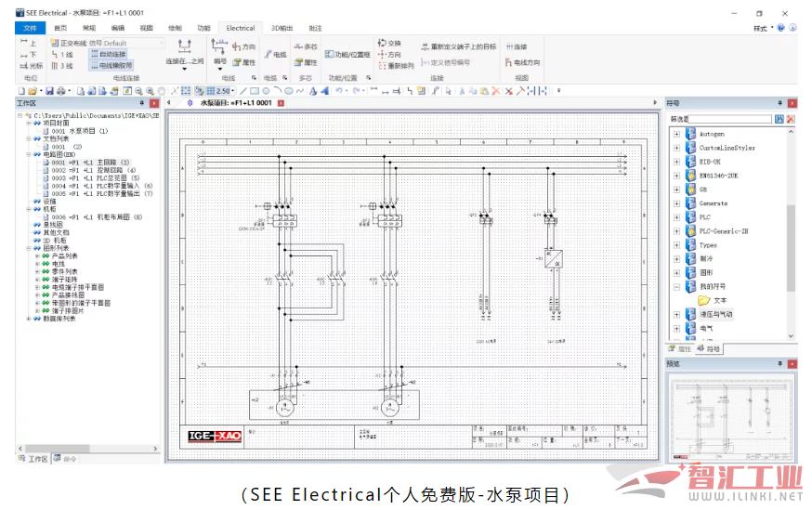The height and width of the screenshot is (510, 812).
Task: Collapse the 项目封面 tree node
Action: click(x=29, y=124)
